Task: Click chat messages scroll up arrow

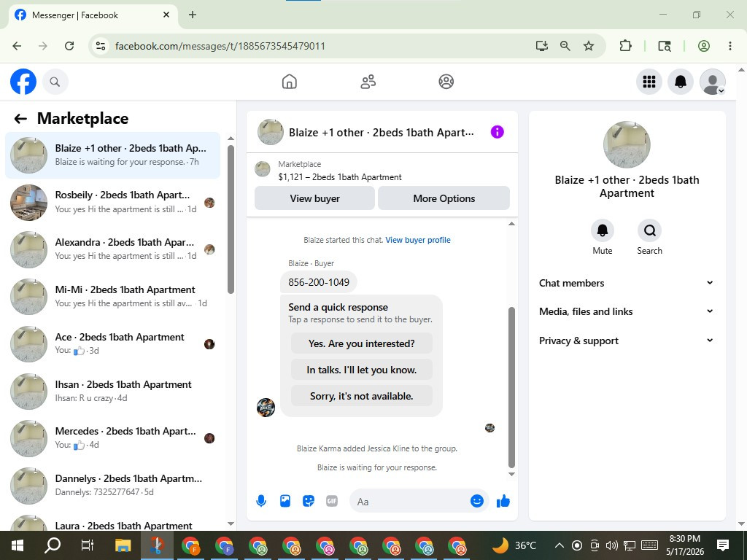Action: click(511, 224)
